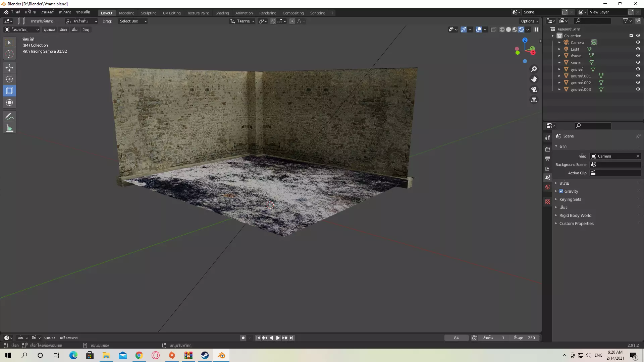Select the 3D cursor tool
This screenshot has width=644, height=362.
9,54
